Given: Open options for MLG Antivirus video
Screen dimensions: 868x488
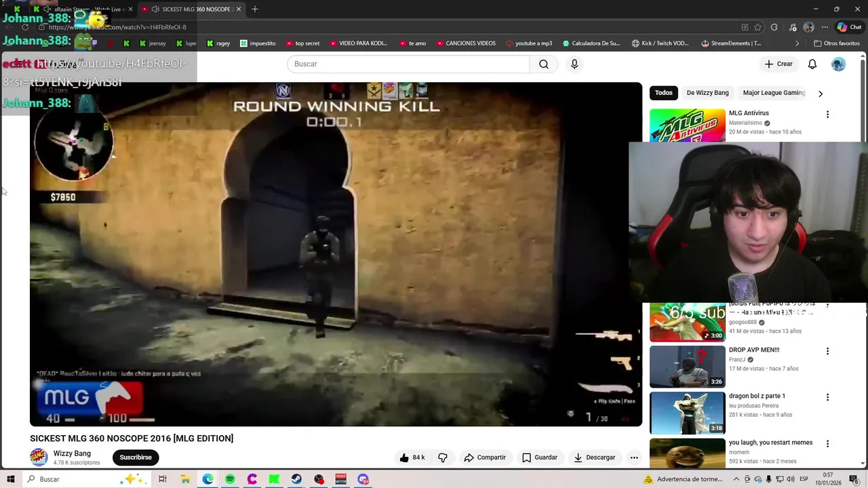Looking at the screenshot, I should click(827, 115).
